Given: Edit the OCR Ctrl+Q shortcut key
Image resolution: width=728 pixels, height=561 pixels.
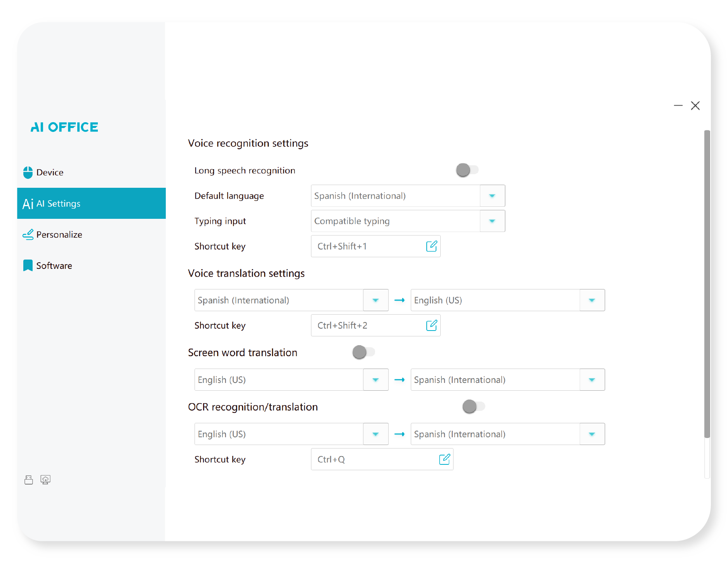Looking at the screenshot, I should (444, 459).
